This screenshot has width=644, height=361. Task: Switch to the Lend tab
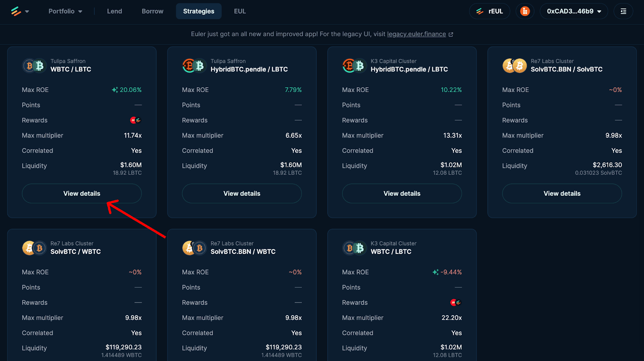[x=114, y=11]
